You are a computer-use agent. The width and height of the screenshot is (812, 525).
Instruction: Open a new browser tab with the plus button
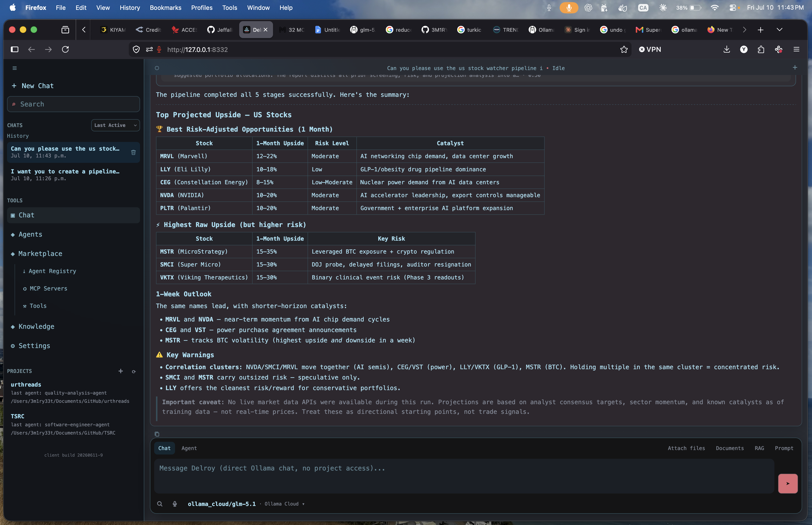click(x=760, y=30)
